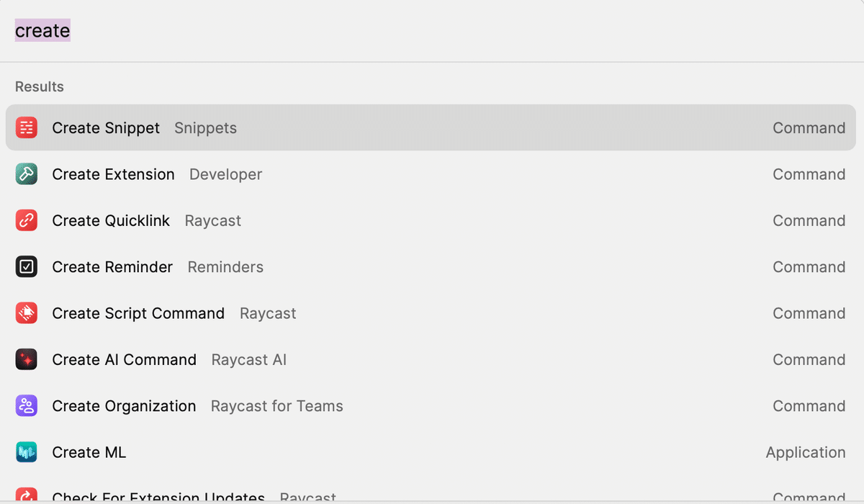Click the 'Snippets' subtitle label
Viewport: 864px width, 504px height.
pyautogui.click(x=205, y=128)
